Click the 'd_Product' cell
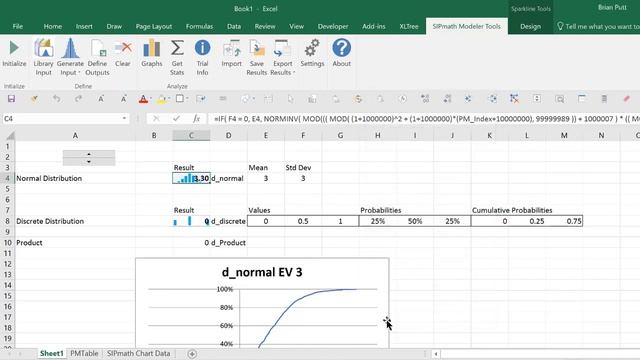The width and height of the screenshot is (640, 360). pos(228,242)
